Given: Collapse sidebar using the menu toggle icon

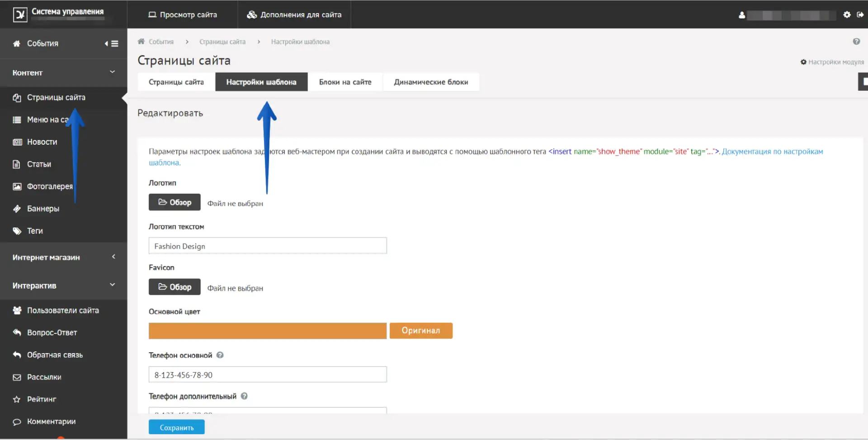Looking at the screenshot, I should coord(112,44).
